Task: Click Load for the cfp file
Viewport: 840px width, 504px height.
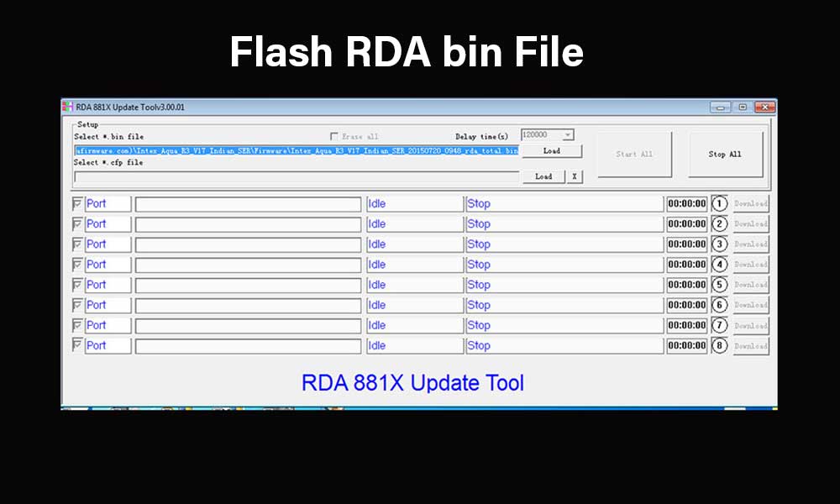Action: (542, 176)
